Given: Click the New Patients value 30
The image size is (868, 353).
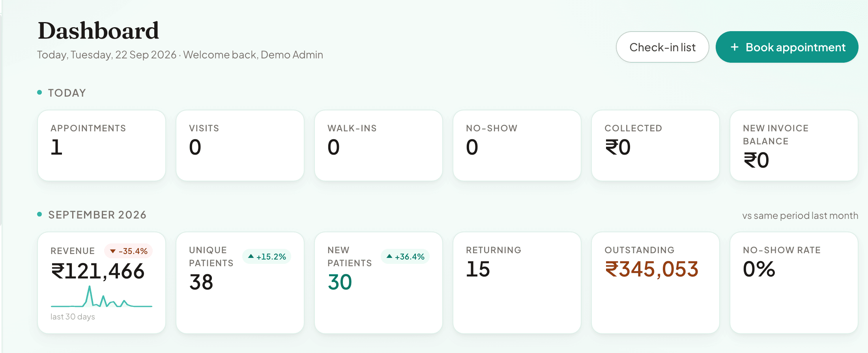Looking at the screenshot, I should (x=340, y=282).
